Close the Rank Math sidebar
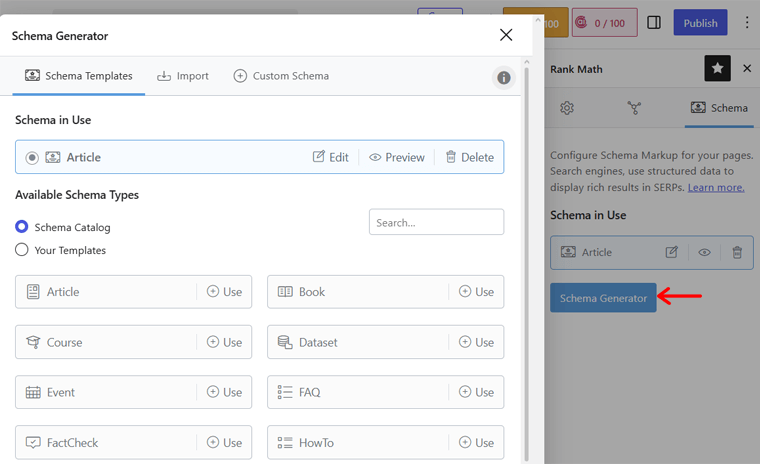The width and height of the screenshot is (760, 464). tap(747, 68)
